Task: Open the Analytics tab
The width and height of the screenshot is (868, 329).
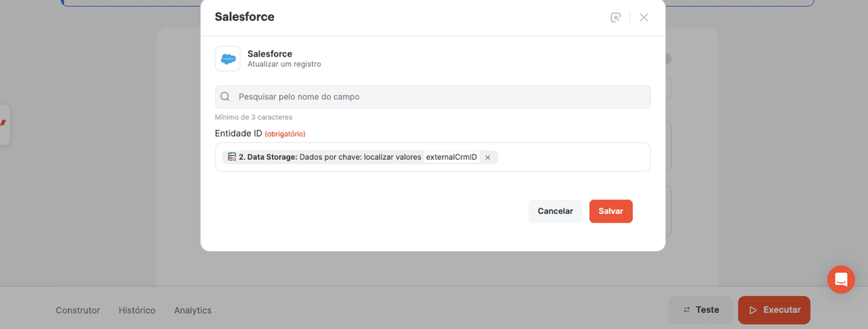Action: pos(192,310)
